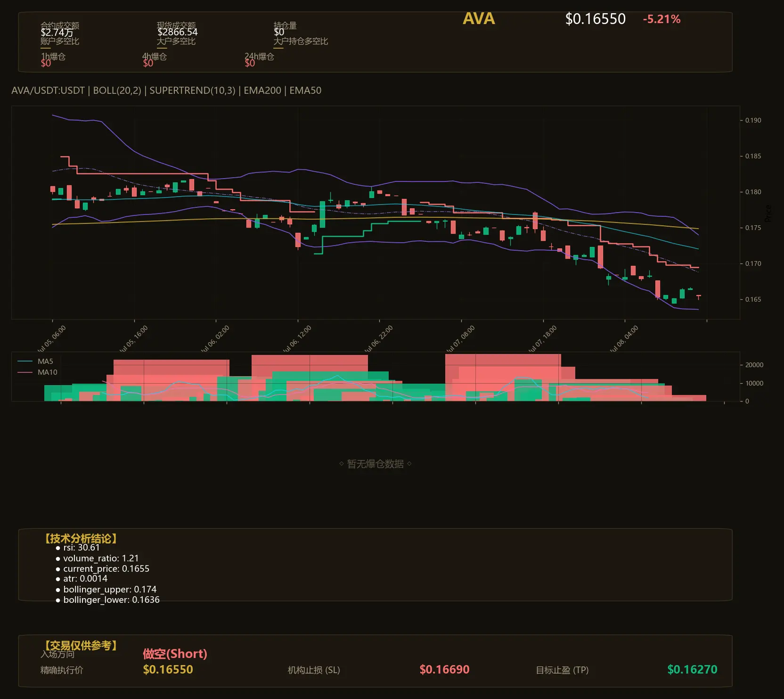Click the AVA ticker symbol heading

click(x=479, y=19)
